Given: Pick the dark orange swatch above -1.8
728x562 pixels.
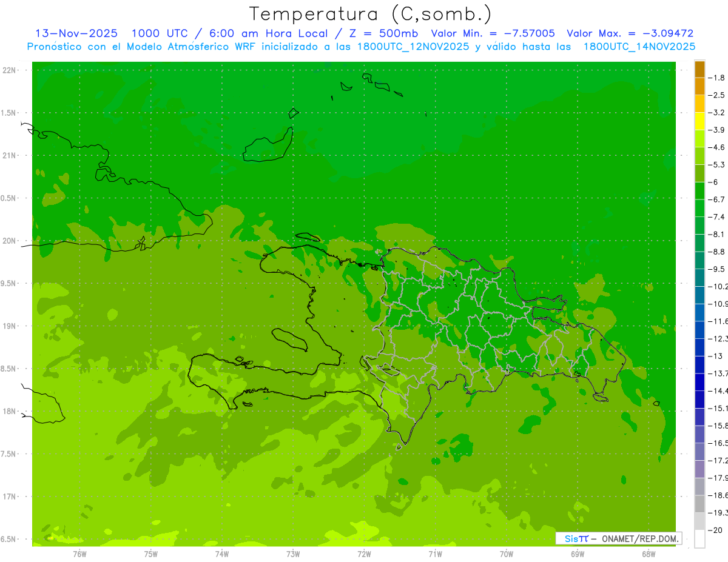Looking at the screenshot, I should coord(699,69).
